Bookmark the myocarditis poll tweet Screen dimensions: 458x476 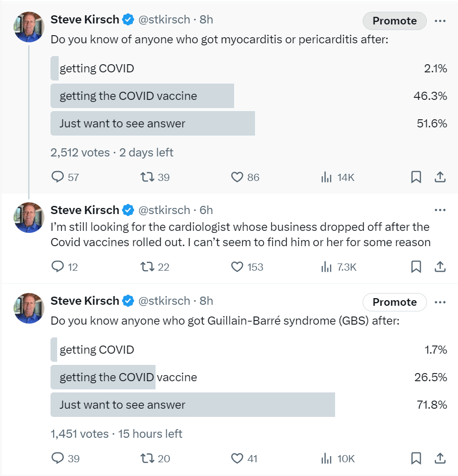[416, 177]
